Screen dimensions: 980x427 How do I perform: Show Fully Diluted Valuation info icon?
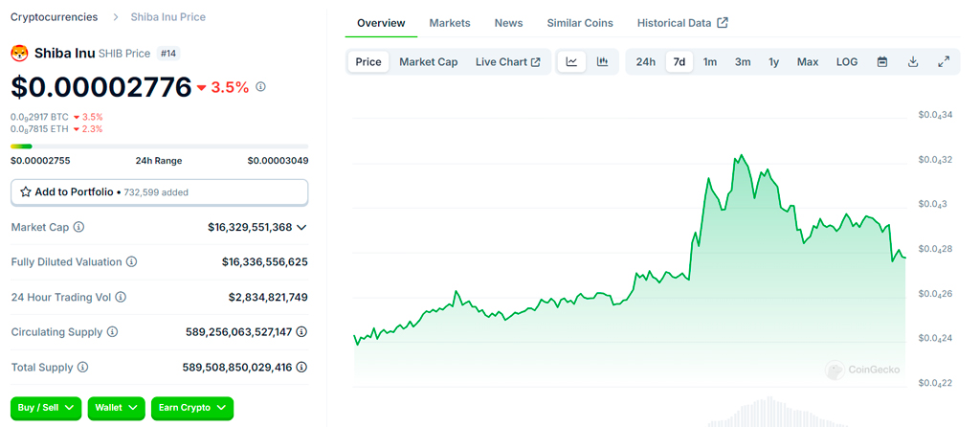pos(131,262)
